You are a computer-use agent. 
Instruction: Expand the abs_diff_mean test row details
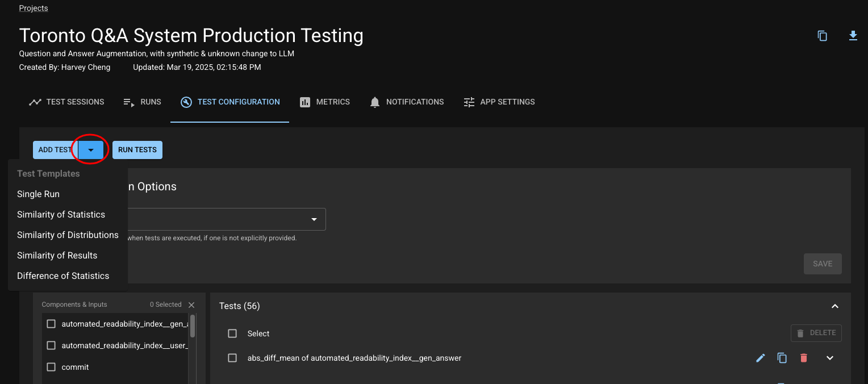(x=830, y=358)
